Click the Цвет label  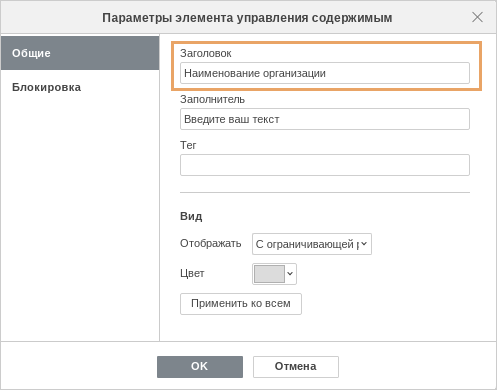click(192, 274)
